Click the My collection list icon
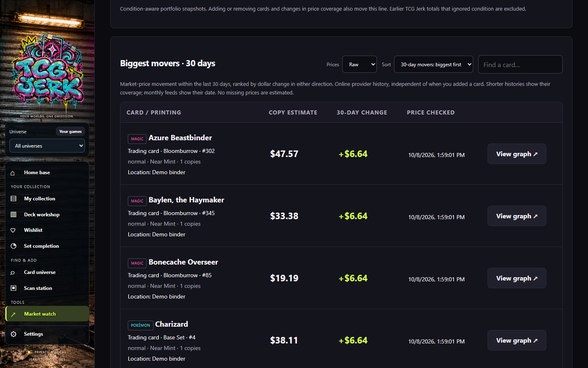 [13, 199]
